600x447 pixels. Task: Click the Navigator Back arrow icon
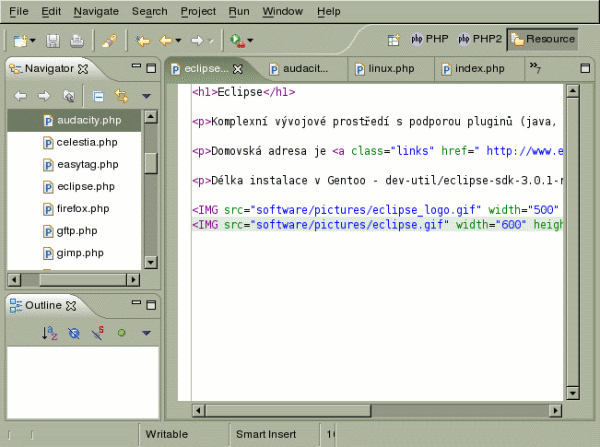(x=20, y=96)
